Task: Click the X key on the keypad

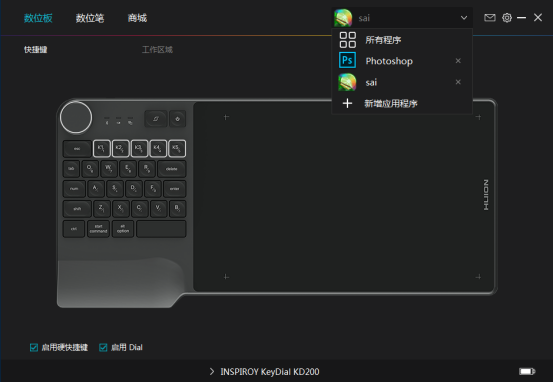Action: [x=121, y=209]
